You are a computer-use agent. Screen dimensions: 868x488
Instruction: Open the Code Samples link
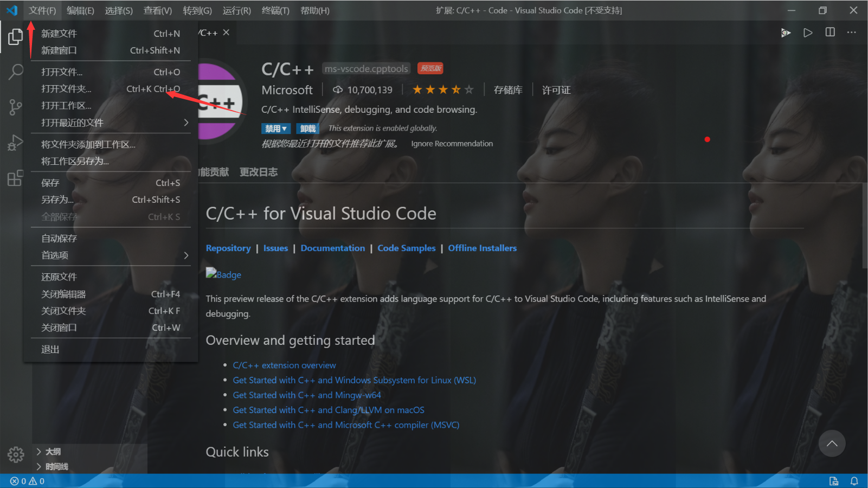click(407, 248)
